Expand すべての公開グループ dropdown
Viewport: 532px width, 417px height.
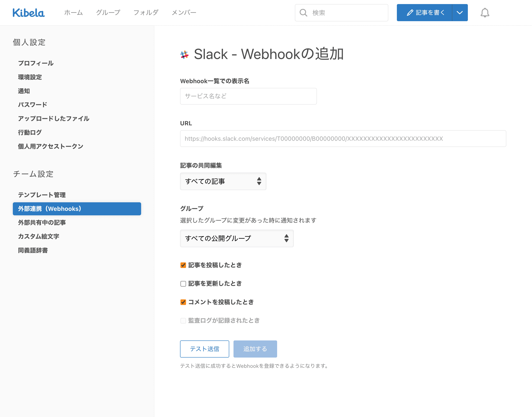[x=237, y=238]
